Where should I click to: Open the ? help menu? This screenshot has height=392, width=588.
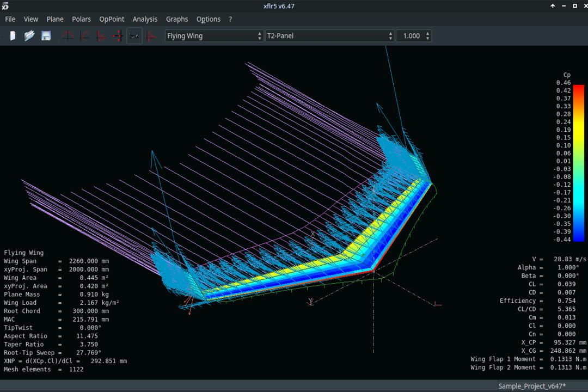230,19
